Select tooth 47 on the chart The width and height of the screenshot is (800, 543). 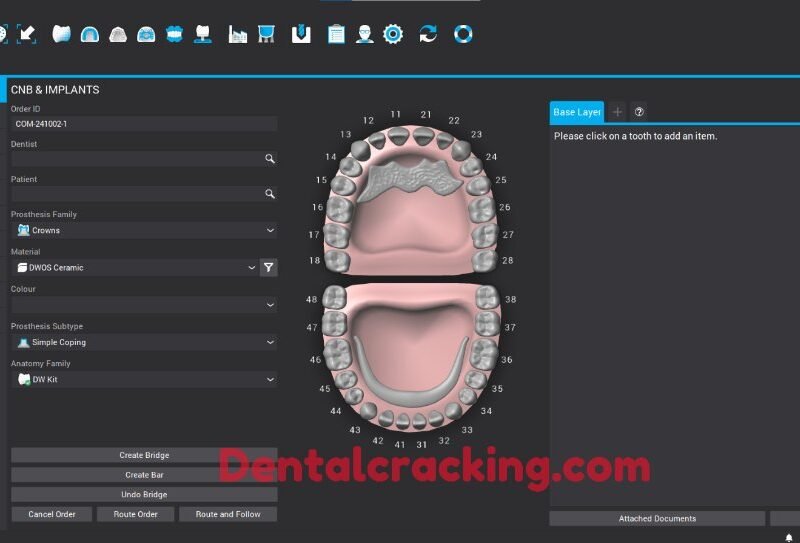pos(334,324)
